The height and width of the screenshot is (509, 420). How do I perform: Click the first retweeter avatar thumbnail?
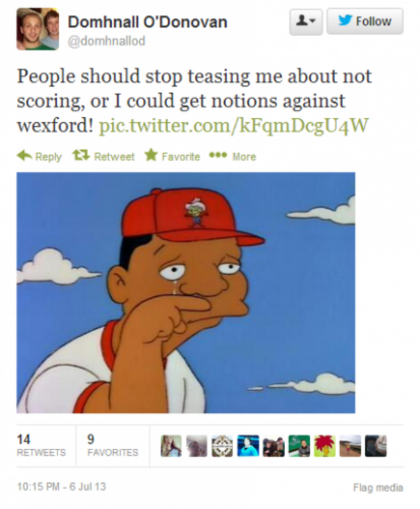click(x=171, y=446)
